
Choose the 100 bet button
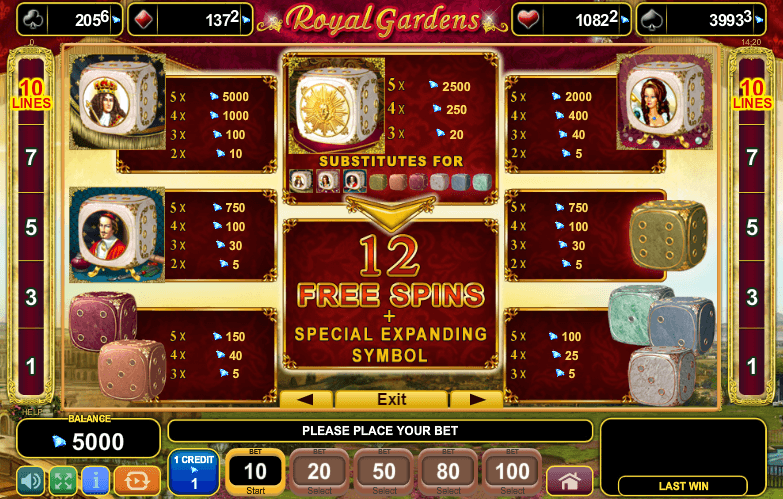point(512,472)
